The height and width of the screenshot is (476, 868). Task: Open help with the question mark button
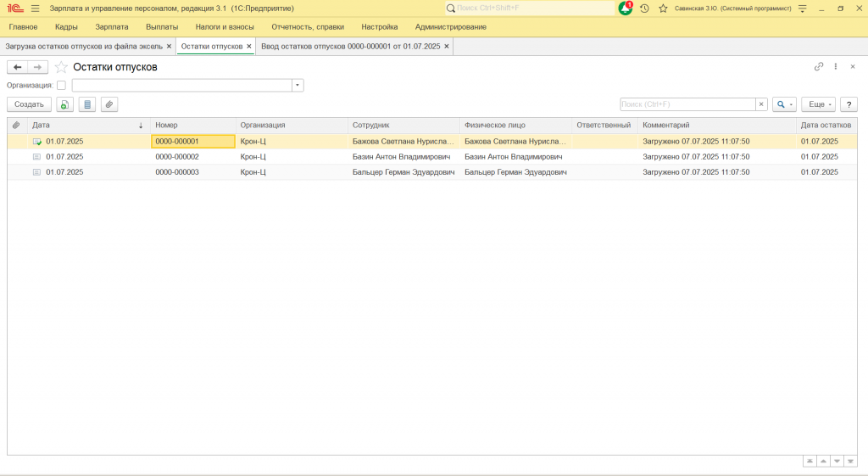pos(849,104)
